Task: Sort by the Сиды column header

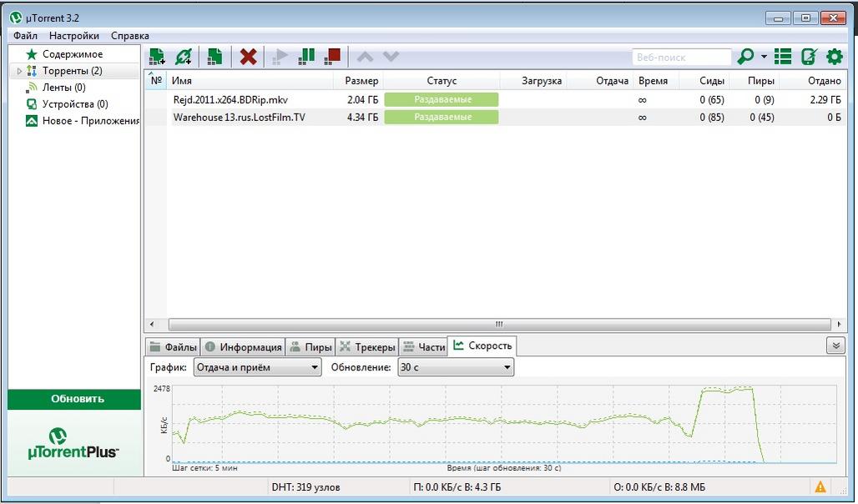Action: coord(704,80)
